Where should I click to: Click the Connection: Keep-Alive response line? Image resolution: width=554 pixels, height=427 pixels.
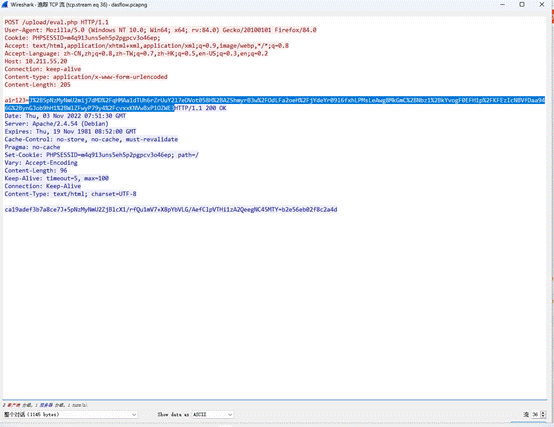[43, 186]
